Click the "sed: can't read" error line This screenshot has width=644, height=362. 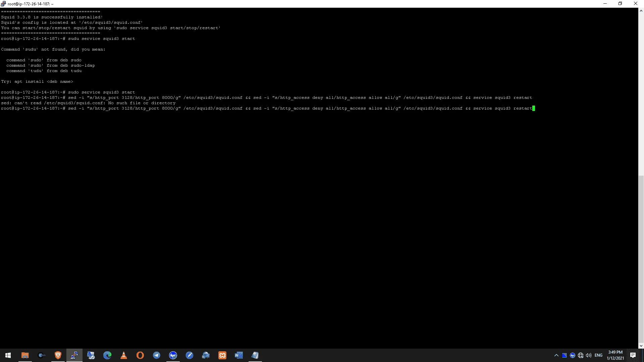coord(88,103)
